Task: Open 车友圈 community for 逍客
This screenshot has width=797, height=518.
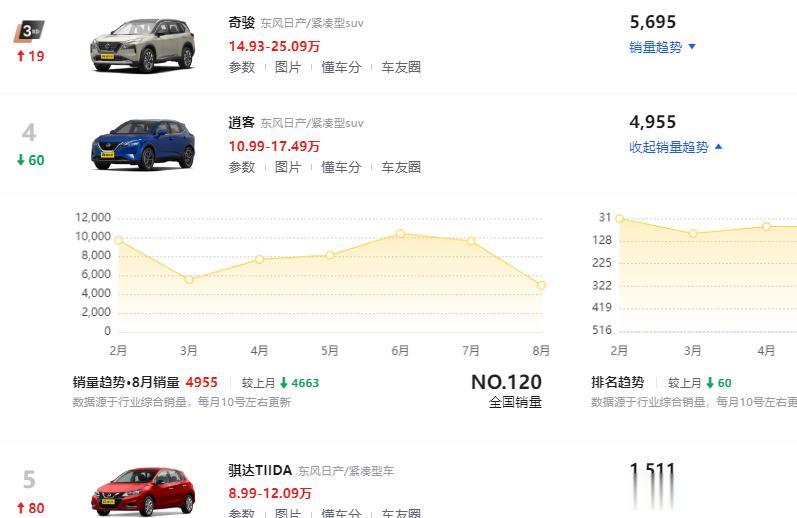Action: 401,167
